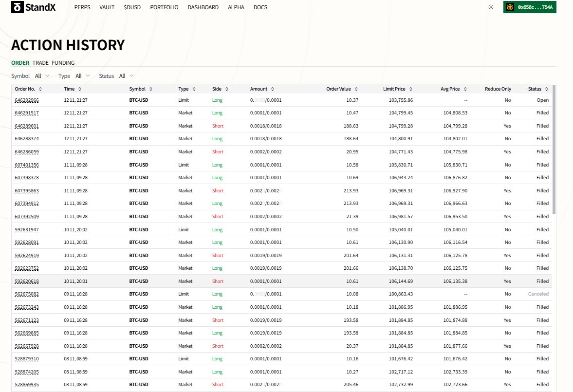Click the wallet address button 0x656c...754A

[x=530, y=7]
